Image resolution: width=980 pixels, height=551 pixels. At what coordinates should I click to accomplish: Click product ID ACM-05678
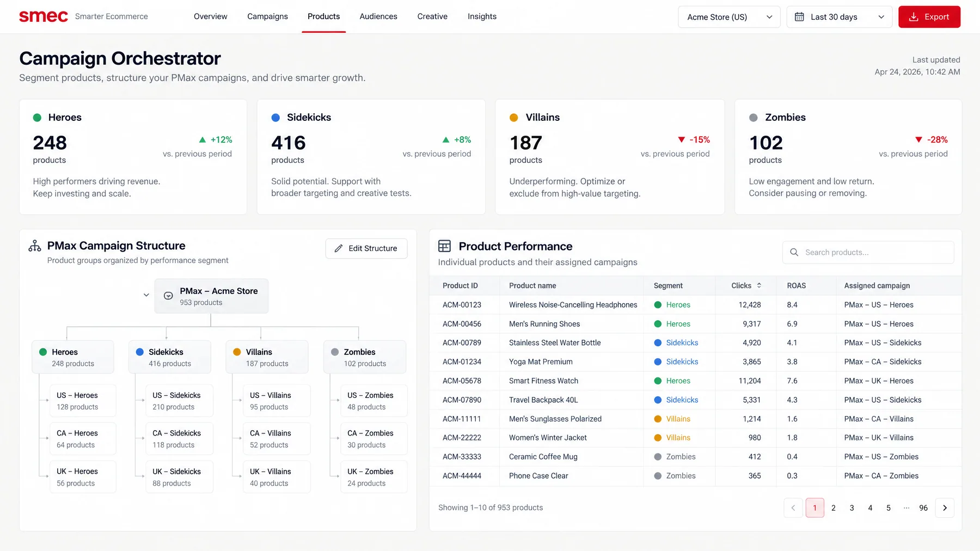pos(462,381)
